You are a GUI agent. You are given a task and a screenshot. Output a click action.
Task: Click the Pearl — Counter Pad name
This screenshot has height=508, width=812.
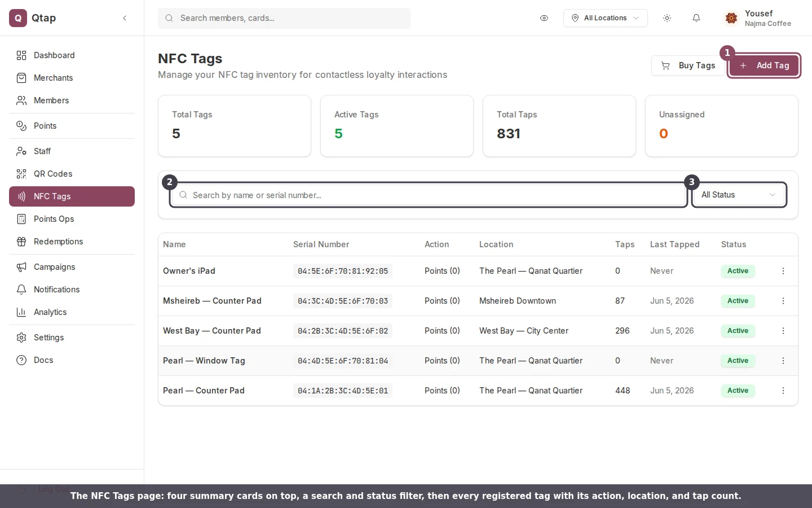[204, 391]
